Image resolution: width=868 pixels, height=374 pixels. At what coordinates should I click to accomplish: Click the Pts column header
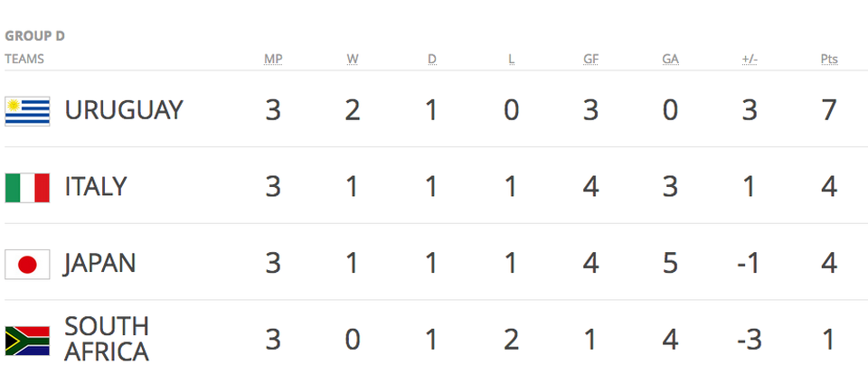click(829, 60)
